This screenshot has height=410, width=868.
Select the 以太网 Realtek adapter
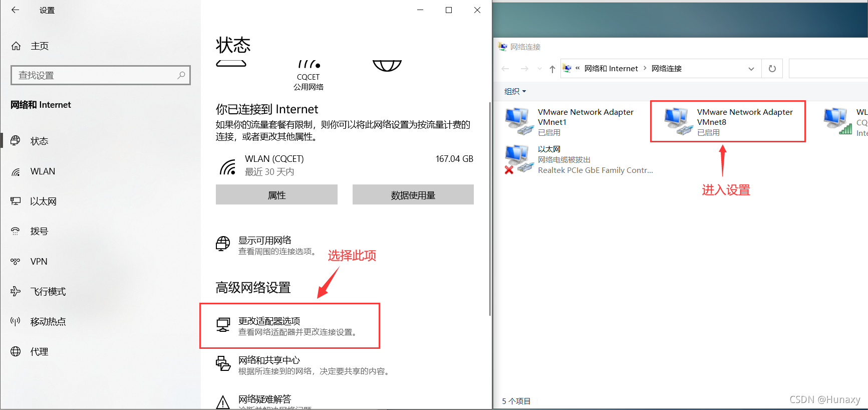point(579,159)
